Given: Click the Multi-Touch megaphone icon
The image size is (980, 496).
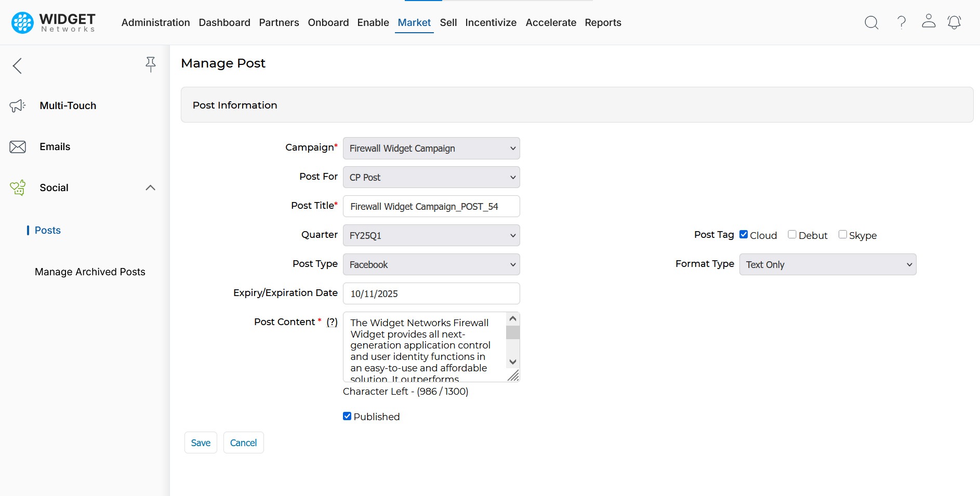Looking at the screenshot, I should 18,106.
